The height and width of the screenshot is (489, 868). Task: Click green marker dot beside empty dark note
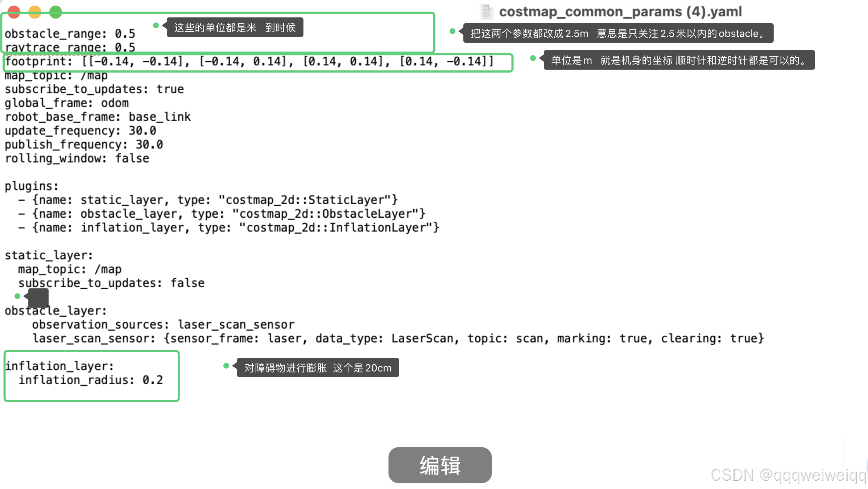[x=17, y=296]
